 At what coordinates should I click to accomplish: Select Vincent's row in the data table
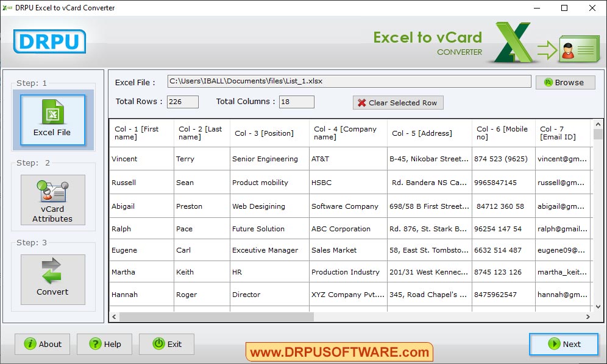140,159
